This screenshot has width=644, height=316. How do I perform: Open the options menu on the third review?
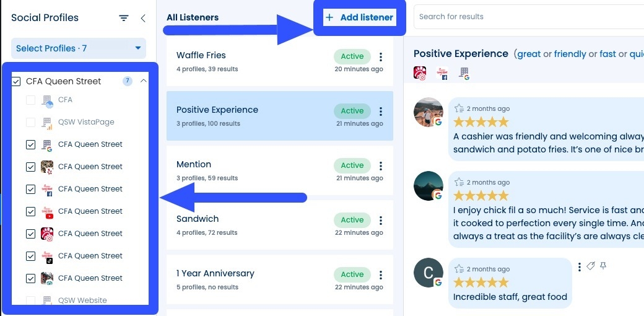[x=580, y=267]
